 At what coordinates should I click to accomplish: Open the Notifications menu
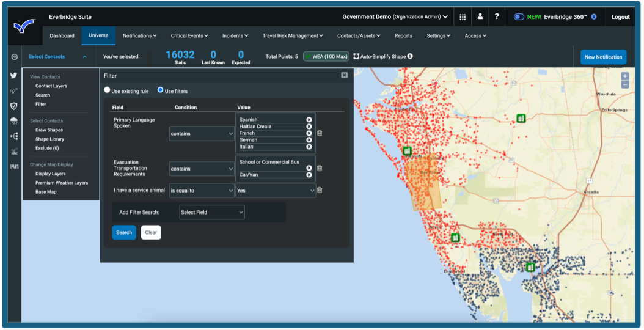[139, 36]
